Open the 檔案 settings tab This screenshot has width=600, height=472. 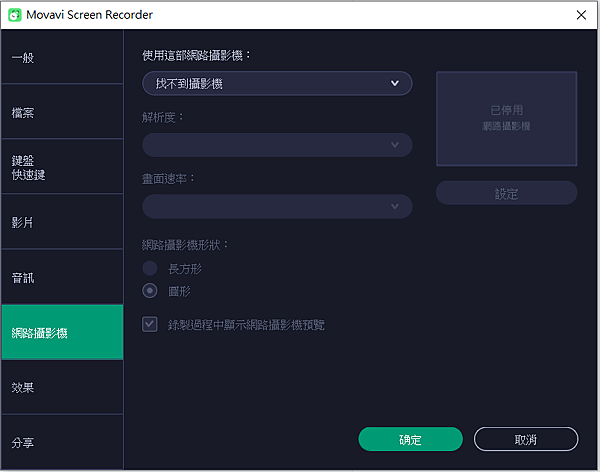click(x=62, y=112)
